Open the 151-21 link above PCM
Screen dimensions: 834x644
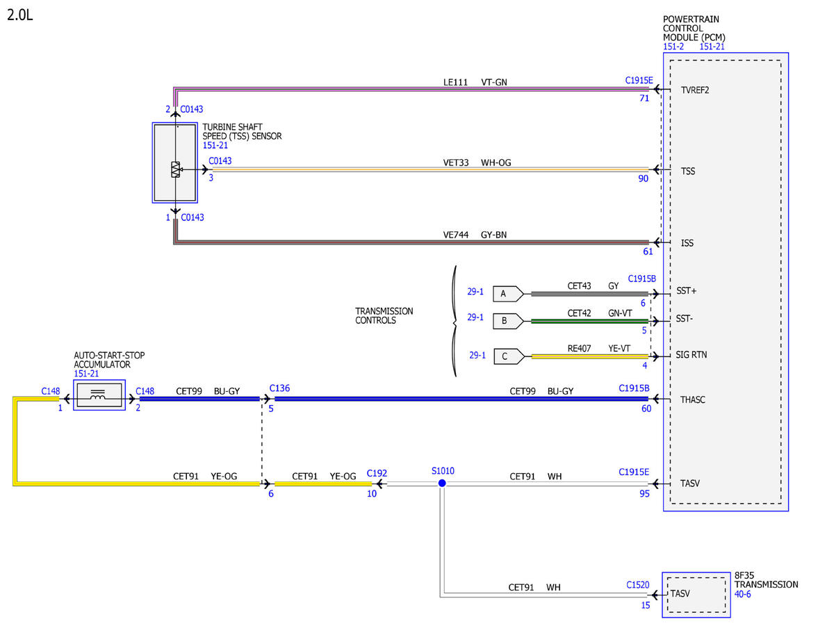pos(712,47)
